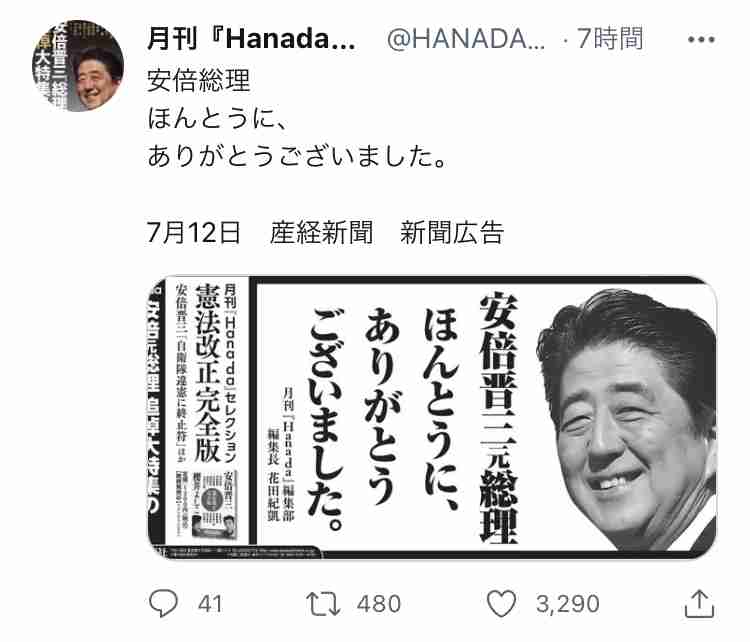Open the reply comment icon

click(163, 603)
